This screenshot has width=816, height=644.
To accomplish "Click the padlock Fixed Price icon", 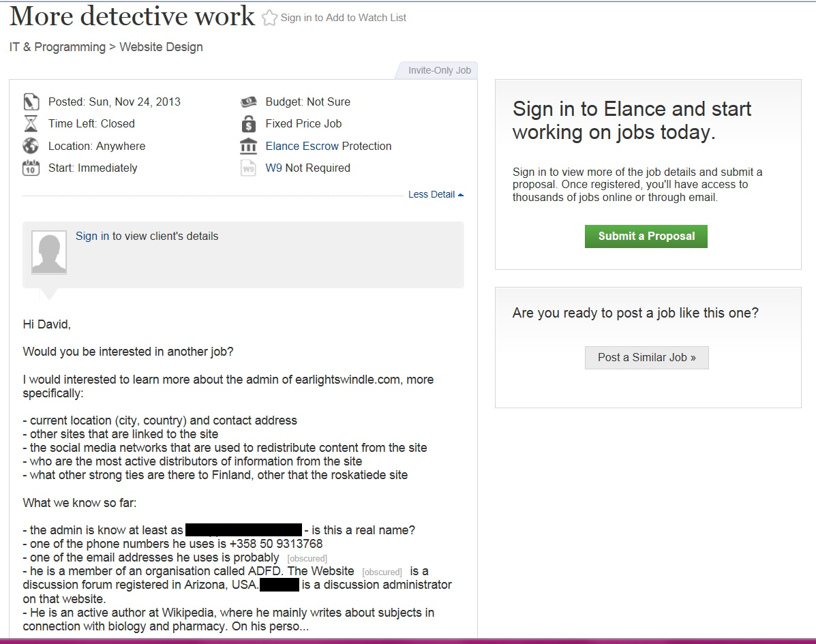I will click(248, 124).
